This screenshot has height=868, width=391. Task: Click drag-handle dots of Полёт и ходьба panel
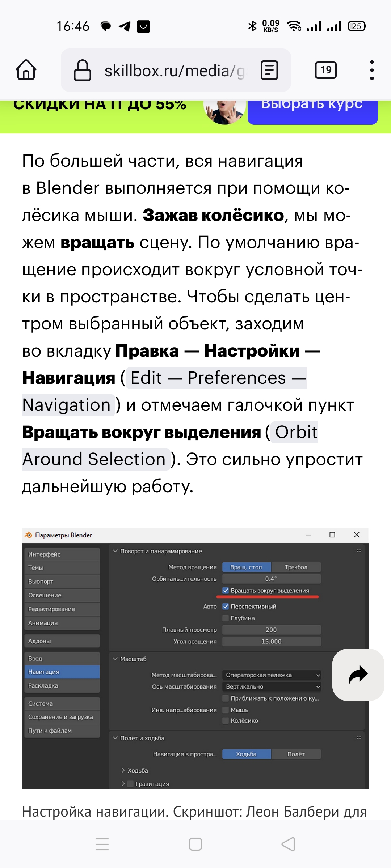tap(358, 737)
